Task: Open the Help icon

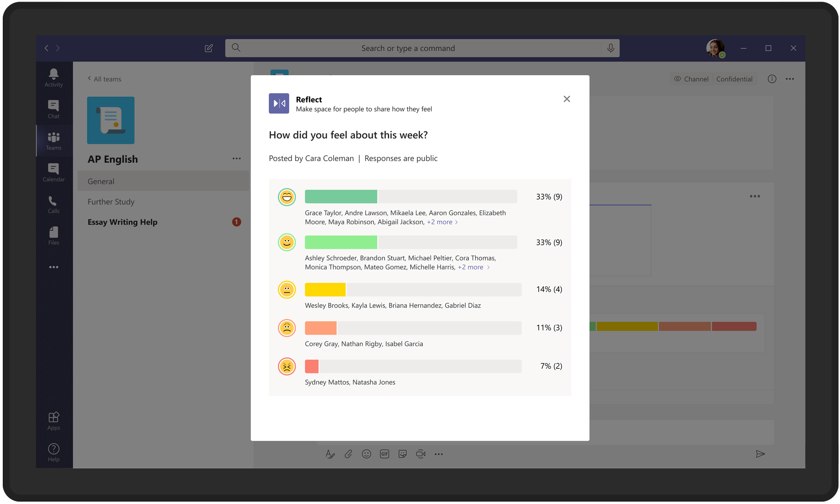Action: 54,452
